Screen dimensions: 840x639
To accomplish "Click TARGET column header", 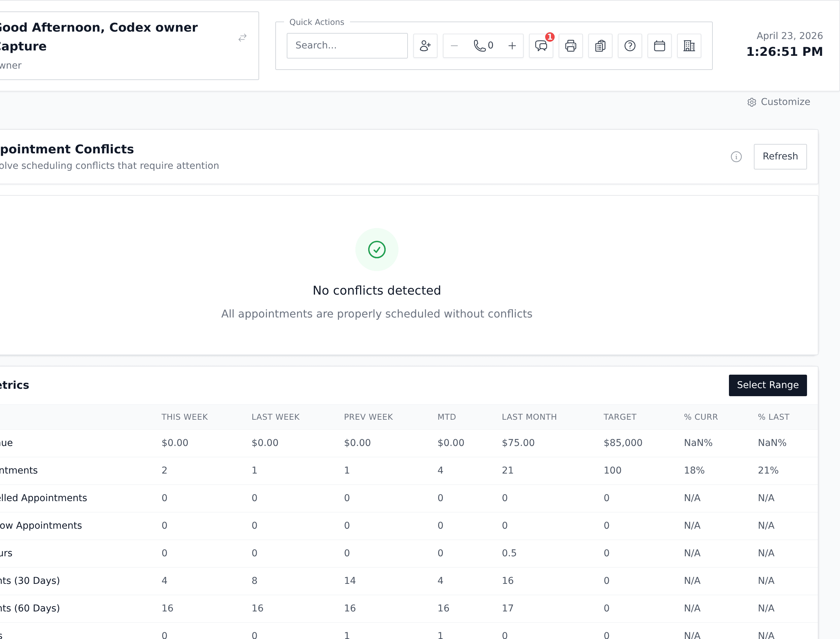I will click(x=620, y=417).
